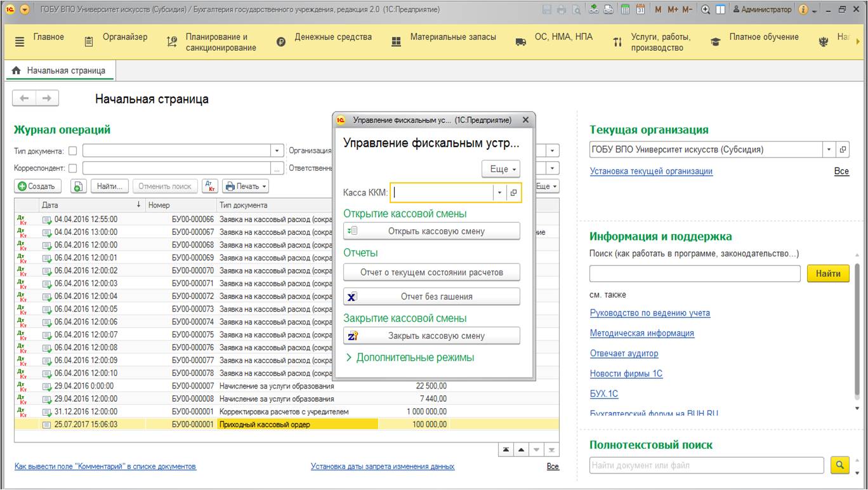
Task: Click the M- memory subtract button
Action: [x=687, y=10]
